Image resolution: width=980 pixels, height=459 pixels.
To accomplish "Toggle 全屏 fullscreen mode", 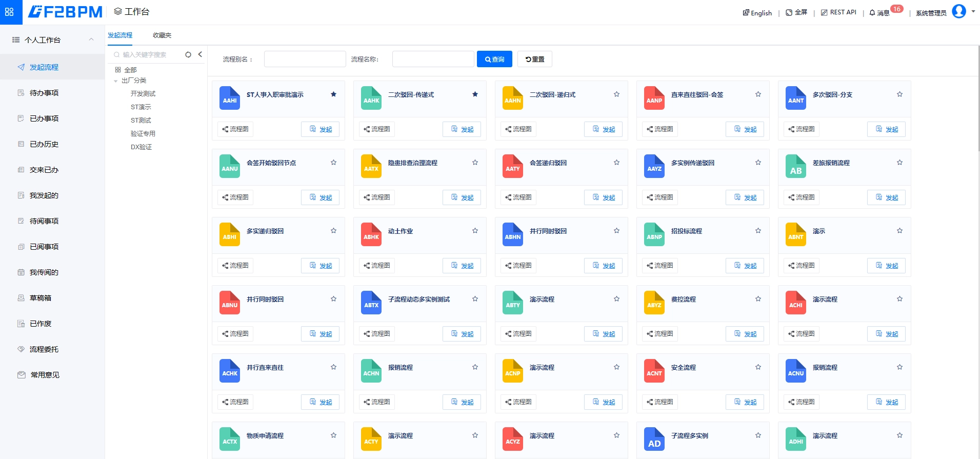I will 796,12.
